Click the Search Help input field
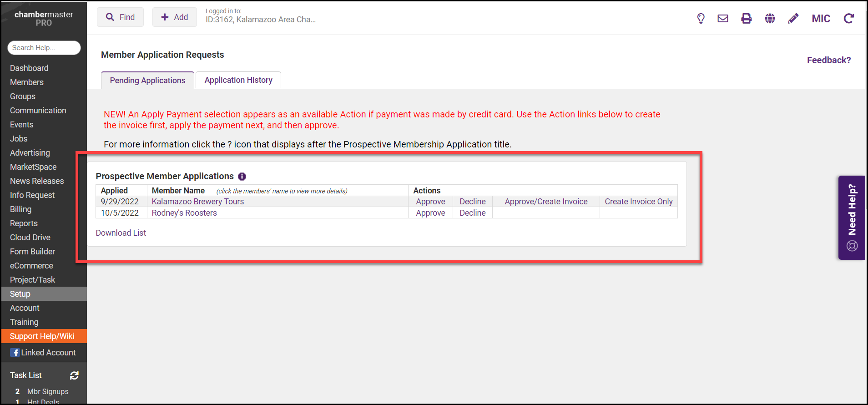 [44, 48]
